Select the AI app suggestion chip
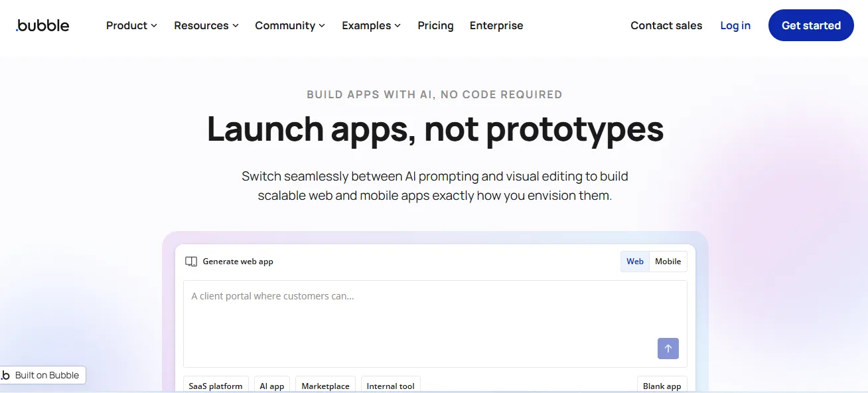Viewport: 868px width, 393px height. click(272, 385)
